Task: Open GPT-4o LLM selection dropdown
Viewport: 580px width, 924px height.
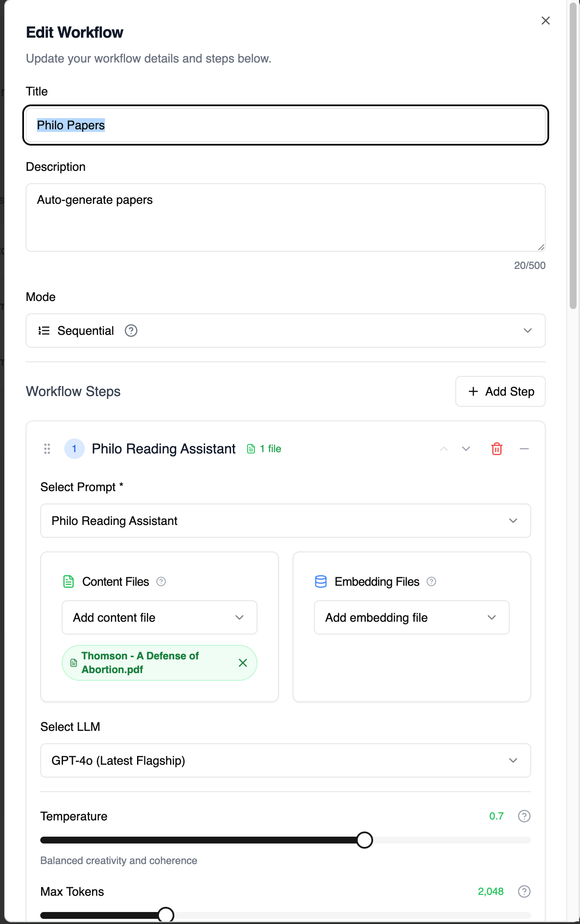Action: [286, 760]
